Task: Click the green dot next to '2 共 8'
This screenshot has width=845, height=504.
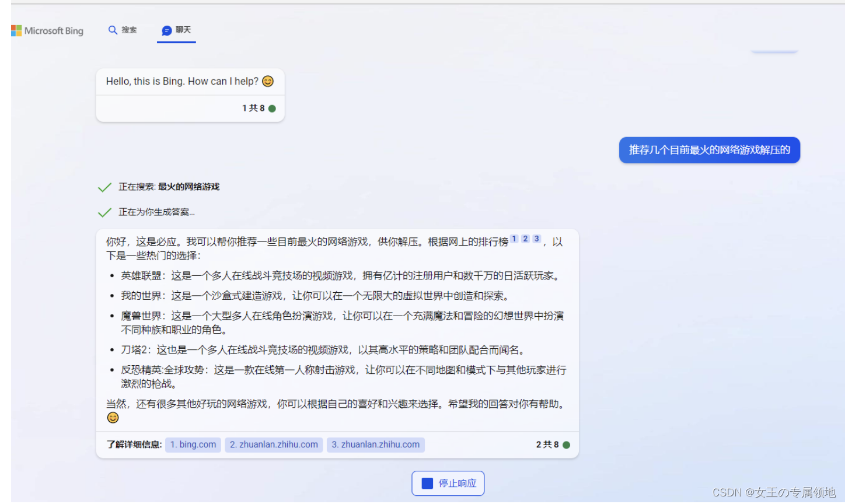Action: click(566, 445)
